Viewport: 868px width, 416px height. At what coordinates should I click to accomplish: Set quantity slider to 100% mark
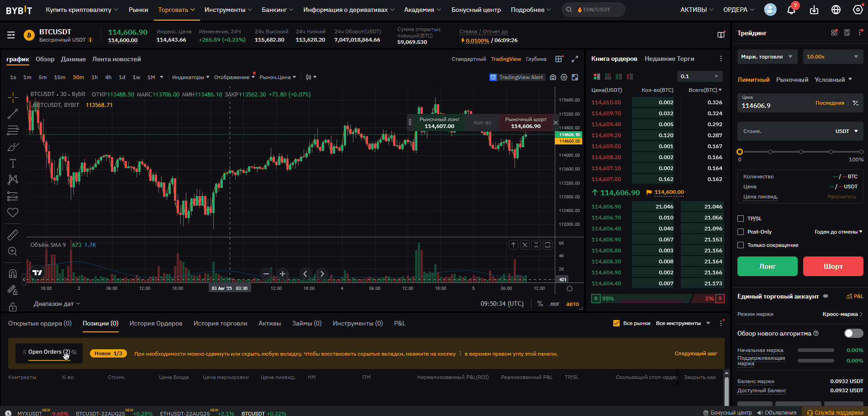(861, 152)
